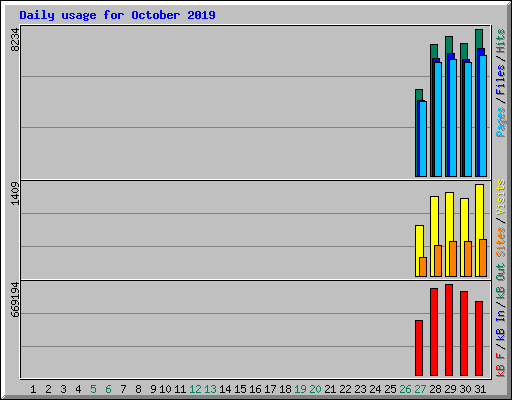Click the 'Hits' legend label
The image size is (512, 400).
coord(501,41)
